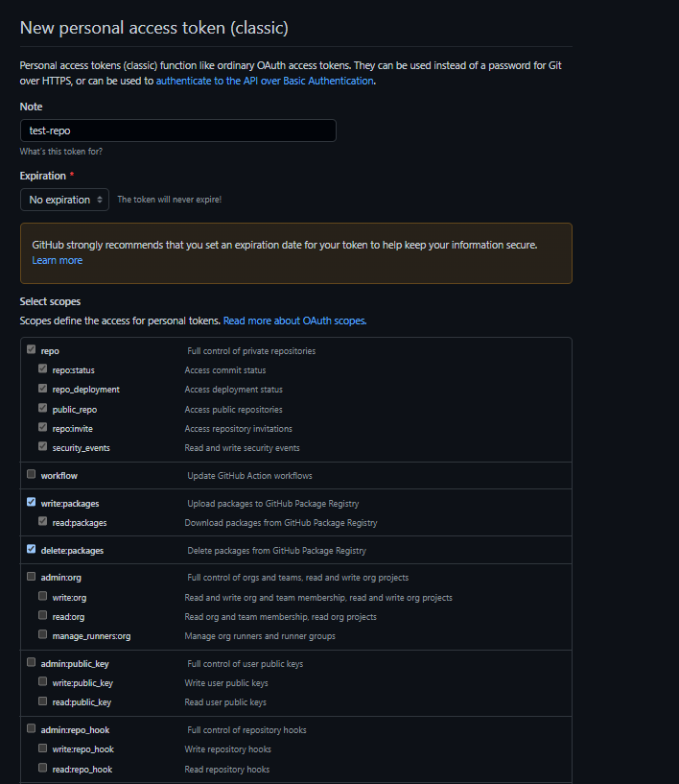Follow the Basic Authentication API link
The height and width of the screenshot is (784, 679).
pos(265,81)
